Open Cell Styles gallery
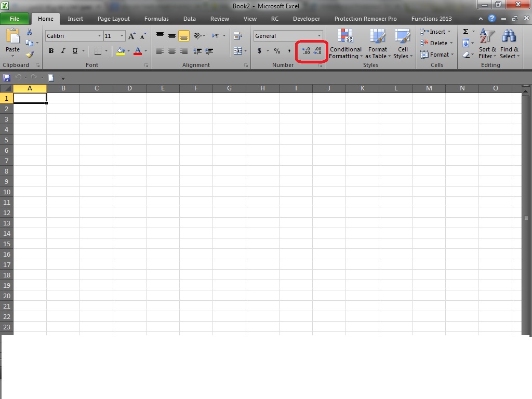This screenshot has width=532, height=399. coord(403,44)
